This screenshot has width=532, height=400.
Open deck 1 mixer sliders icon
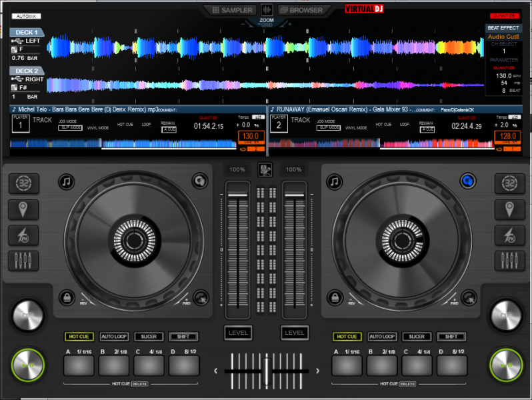[23, 261]
